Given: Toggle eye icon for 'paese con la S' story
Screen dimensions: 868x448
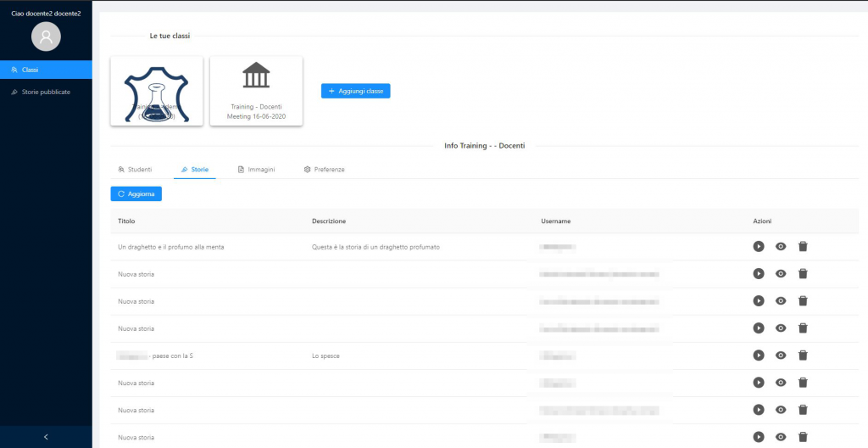Looking at the screenshot, I should pos(781,356).
